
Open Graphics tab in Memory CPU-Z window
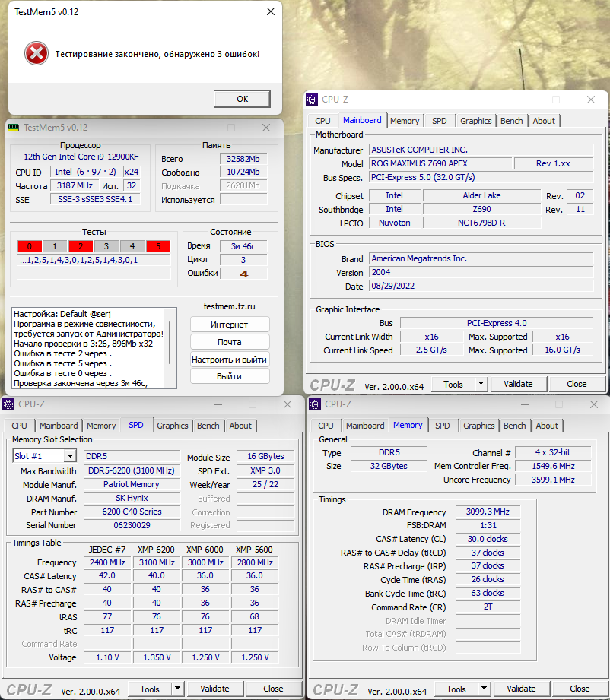[x=478, y=426]
